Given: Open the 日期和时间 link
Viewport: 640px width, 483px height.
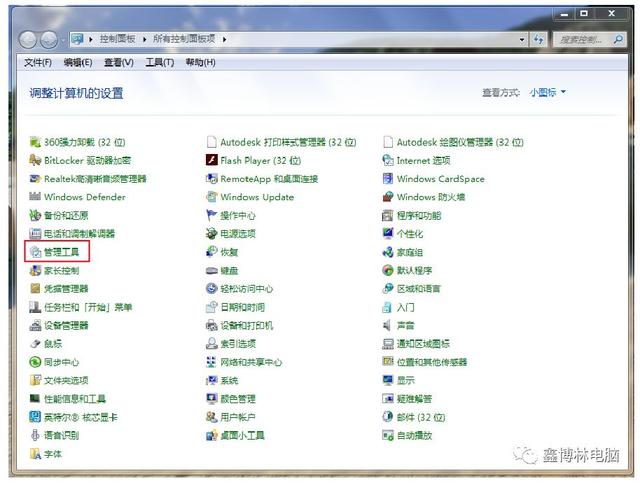Looking at the screenshot, I should [x=242, y=307].
